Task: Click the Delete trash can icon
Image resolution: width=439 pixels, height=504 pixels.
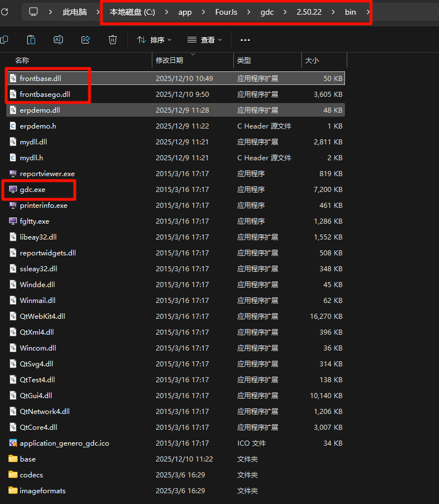Action: point(113,40)
